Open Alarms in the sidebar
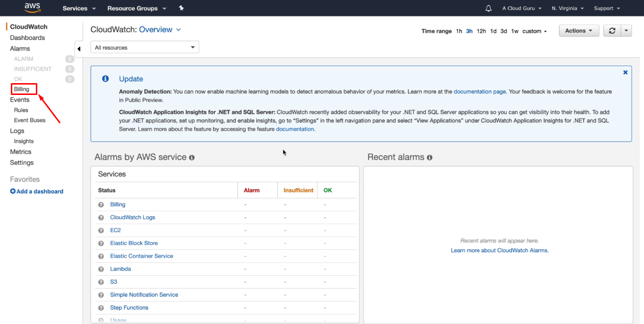Image resolution: width=644 pixels, height=324 pixels. (20, 49)
